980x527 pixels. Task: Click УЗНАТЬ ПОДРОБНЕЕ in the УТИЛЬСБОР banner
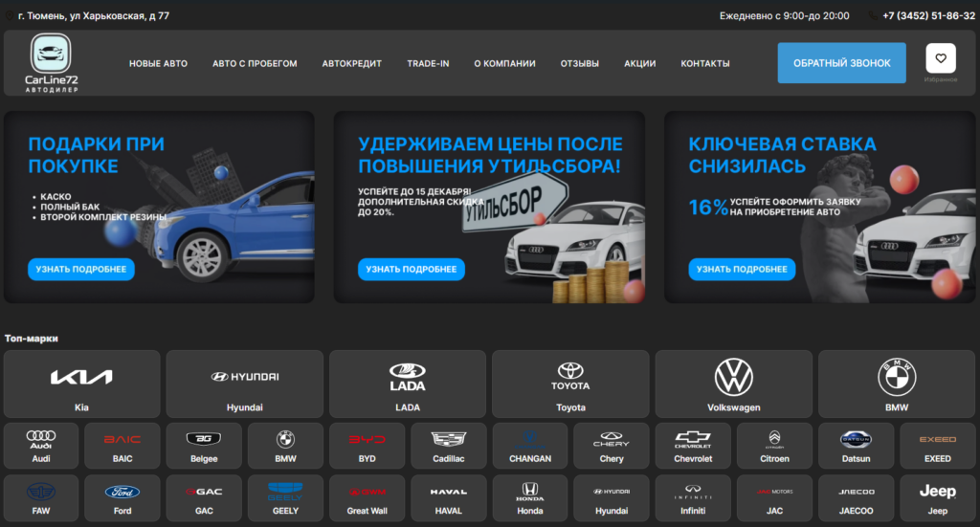412,269
